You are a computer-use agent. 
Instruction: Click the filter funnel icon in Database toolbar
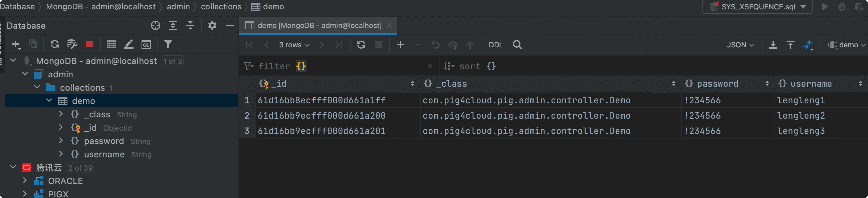pos(168,44)
